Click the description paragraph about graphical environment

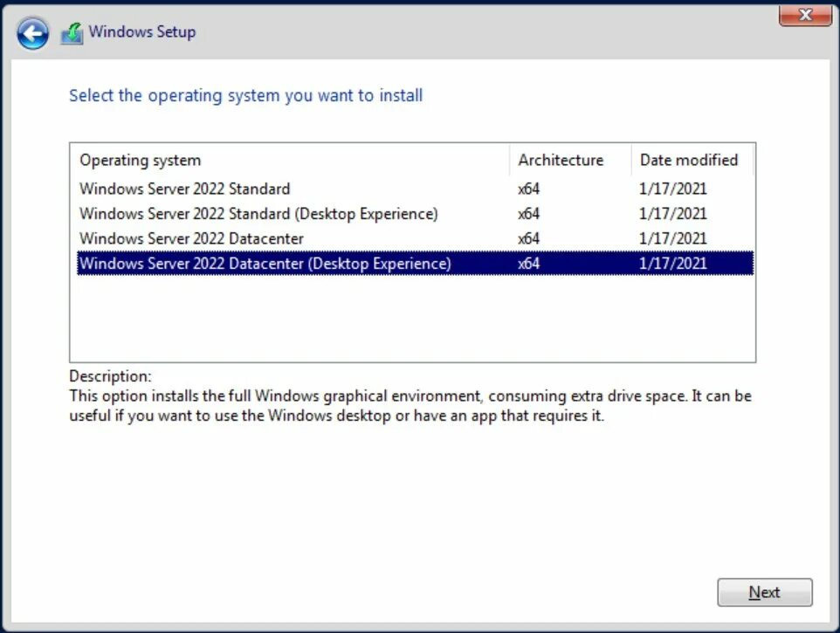(410, 406)
